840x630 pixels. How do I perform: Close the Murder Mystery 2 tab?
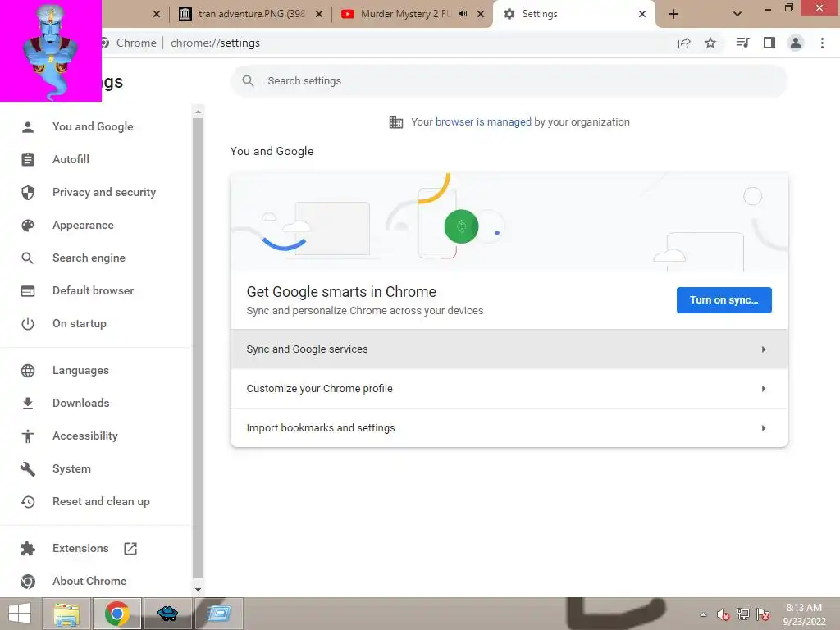point(481,14)
